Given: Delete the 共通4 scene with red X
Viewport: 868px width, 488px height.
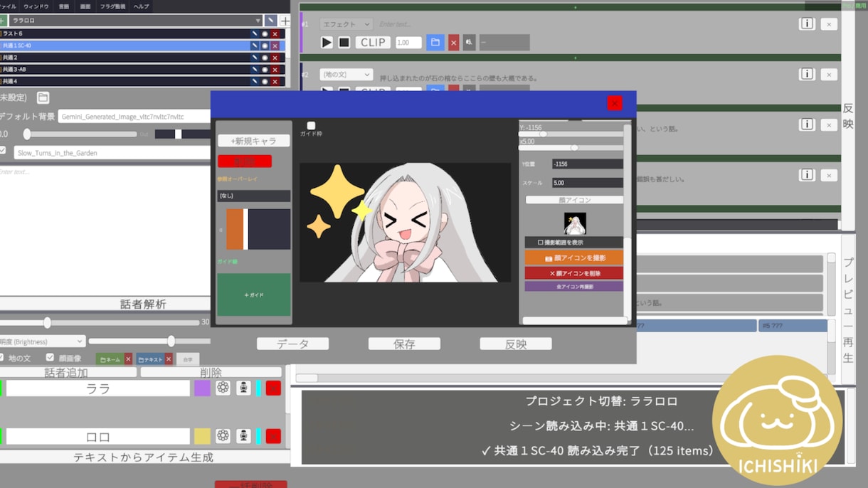Looking at the screenshot, I should click(x=275, y=82).
